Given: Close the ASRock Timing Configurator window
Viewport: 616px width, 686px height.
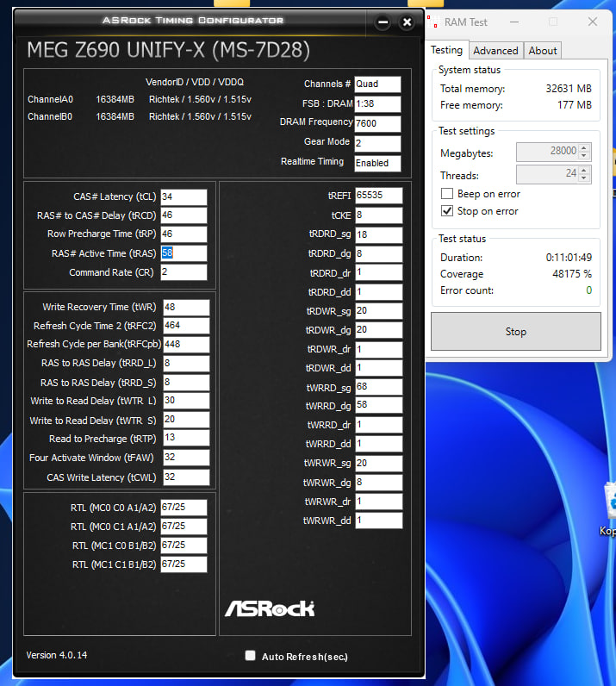Looking at the screenshot, I should (407, 22).
